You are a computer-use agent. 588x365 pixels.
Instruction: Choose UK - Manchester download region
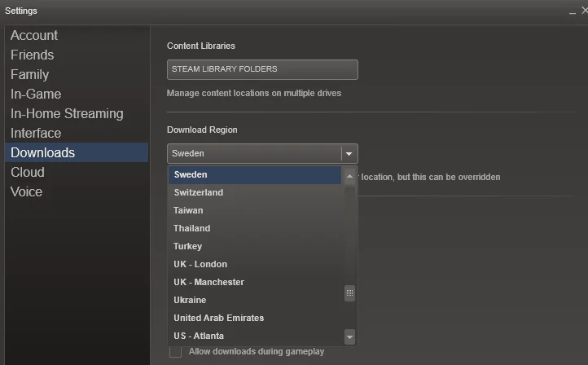point(255,282)
